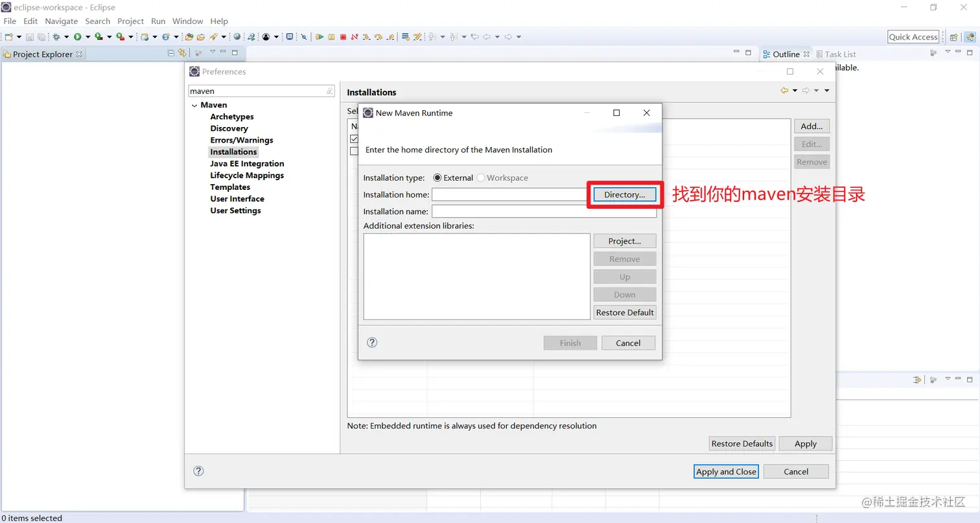Open the Navigate menu
The height and width of the screenshot is (523, 980).
62,21
